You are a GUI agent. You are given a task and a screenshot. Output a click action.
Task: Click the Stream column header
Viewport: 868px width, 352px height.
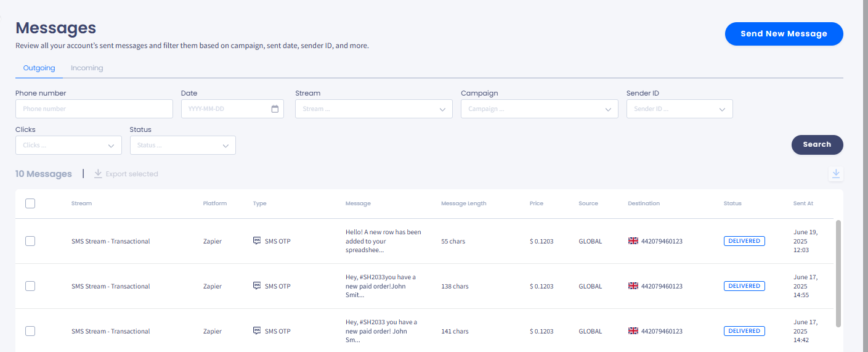[x=81, y=203]
